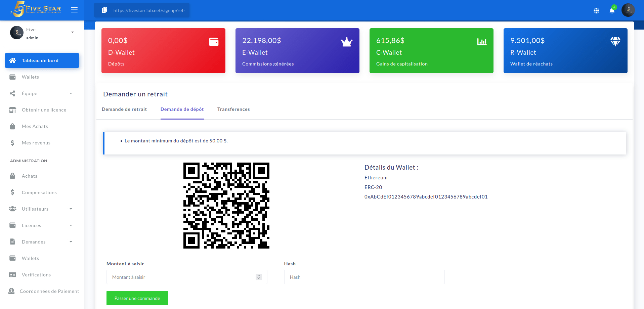Switch to the Demande de retrait tab
This screenshot has height=309, width=644.
coord(124,109)
